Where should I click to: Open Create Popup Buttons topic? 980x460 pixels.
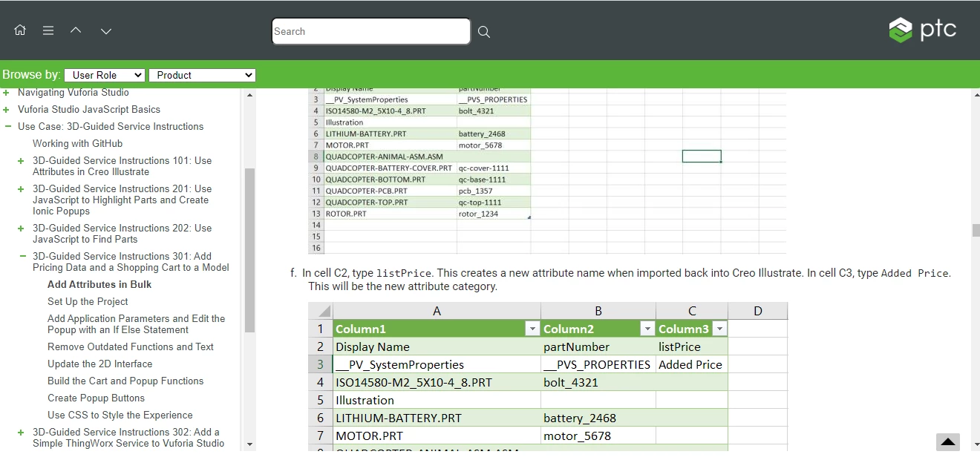[x=96, y=398]
